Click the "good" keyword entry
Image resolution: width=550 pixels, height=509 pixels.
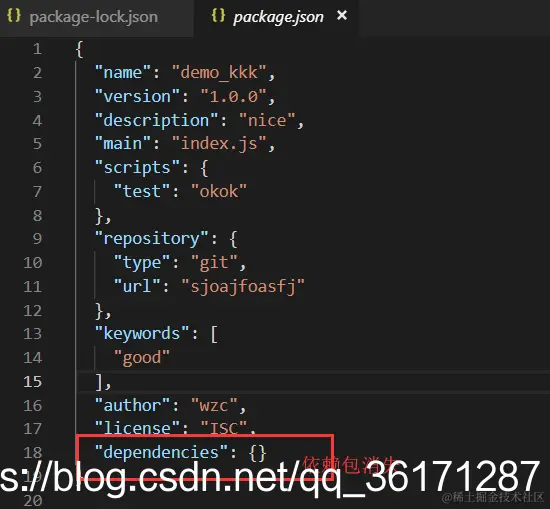click(x=142, y=357)
